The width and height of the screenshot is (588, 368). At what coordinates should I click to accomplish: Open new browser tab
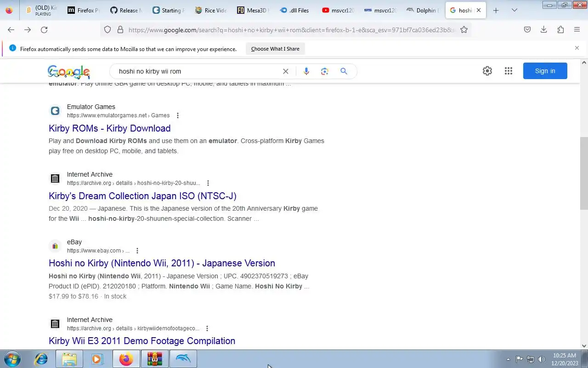(496, 10)
